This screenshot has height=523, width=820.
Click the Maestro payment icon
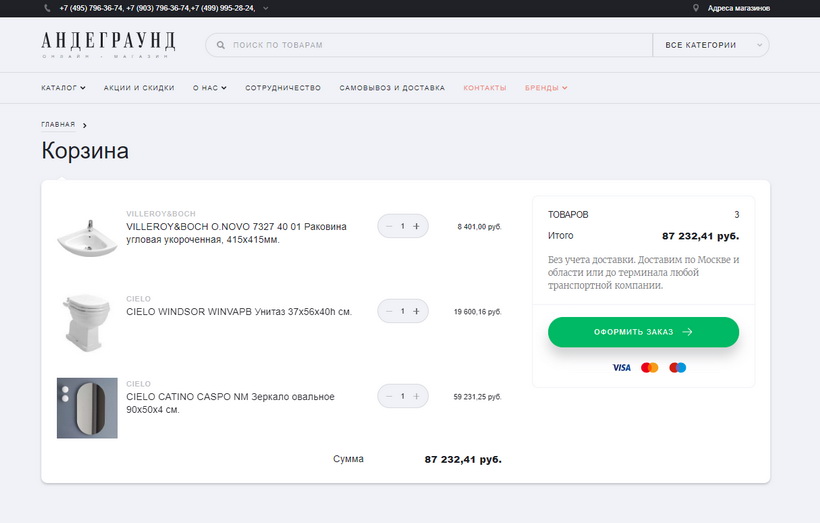click(x=678, y=368)
